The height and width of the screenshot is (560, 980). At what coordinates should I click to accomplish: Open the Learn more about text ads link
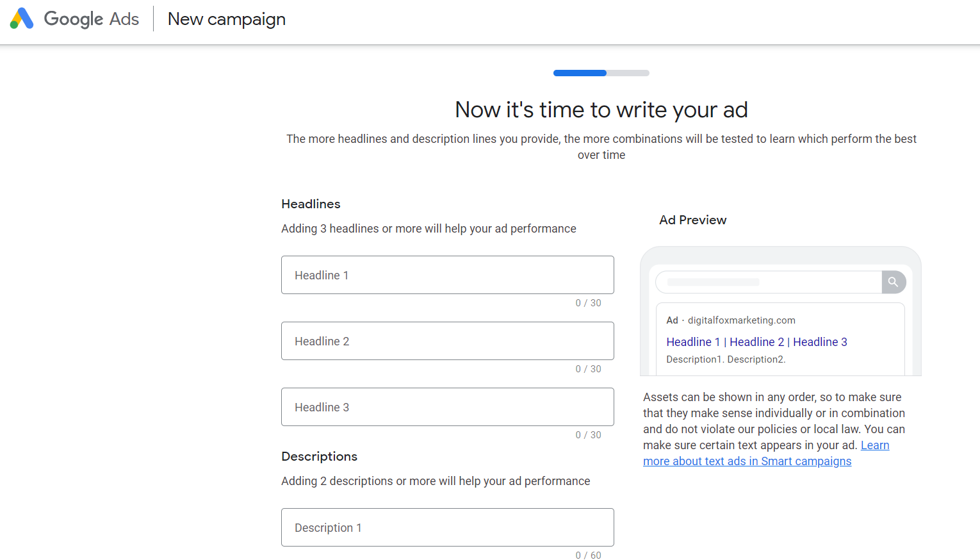tap(747, 461)
